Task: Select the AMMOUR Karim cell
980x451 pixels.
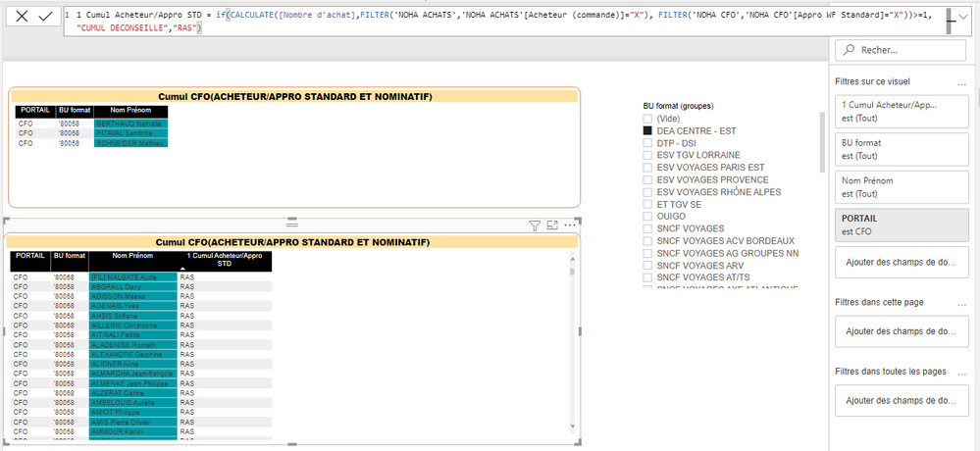Action: click(x=133, y=431)
